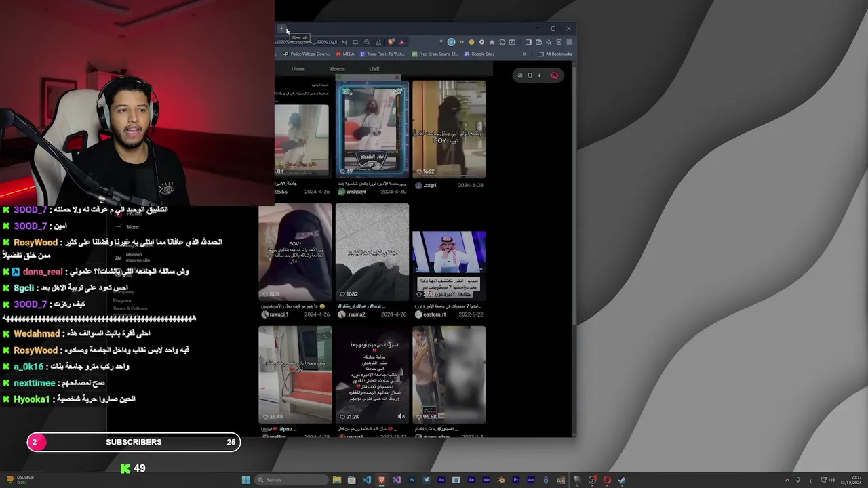The width and height of the screenshot is (868, 488).
Task: Open the MEGA bookmark
Action: pos(345,54)
